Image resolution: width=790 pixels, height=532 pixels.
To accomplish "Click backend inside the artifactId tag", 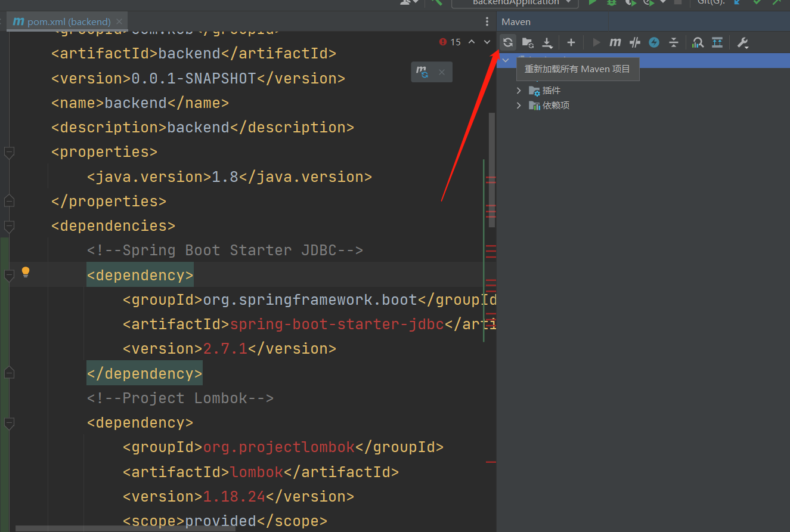I will [x=190, y=54].
